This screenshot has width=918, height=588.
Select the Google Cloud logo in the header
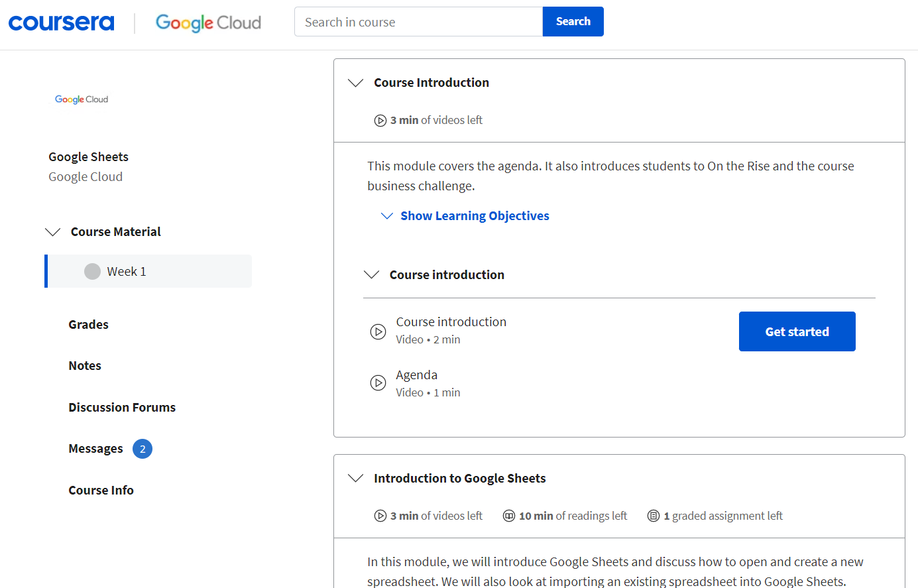tap(207, 23)
